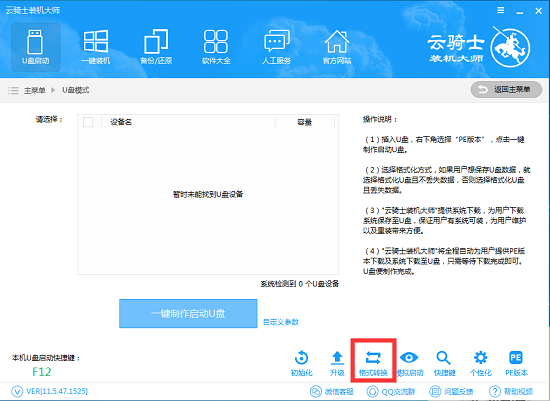The width and height of the screenshot is (550, 401).
Task: Open the 人工服务 section
Action: point(277,47)
